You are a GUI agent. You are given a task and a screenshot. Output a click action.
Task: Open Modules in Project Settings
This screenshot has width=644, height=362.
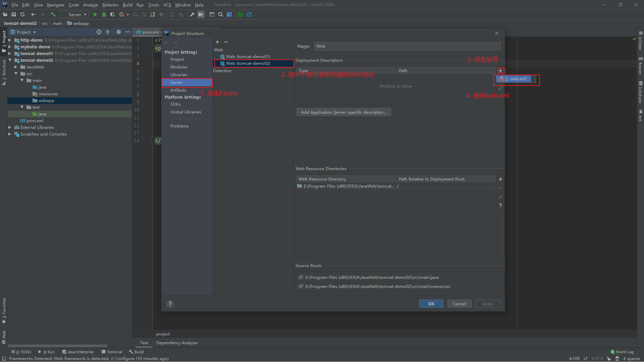click(x=179, y=67)
